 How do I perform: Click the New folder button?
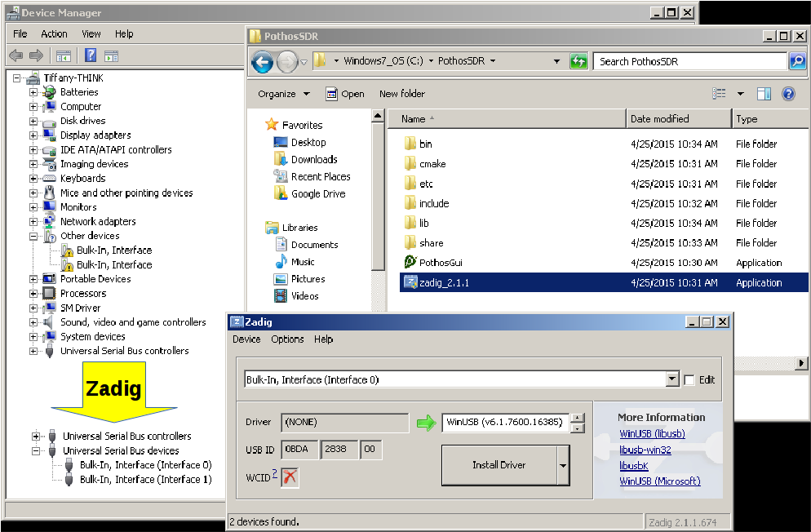(402, 94)
